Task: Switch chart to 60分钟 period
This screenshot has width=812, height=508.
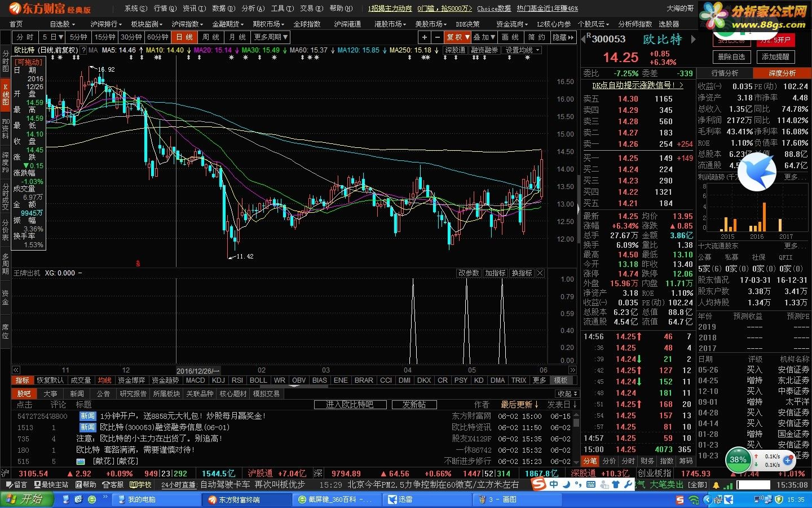Action: pyautogui.click(x=158, y=37)
